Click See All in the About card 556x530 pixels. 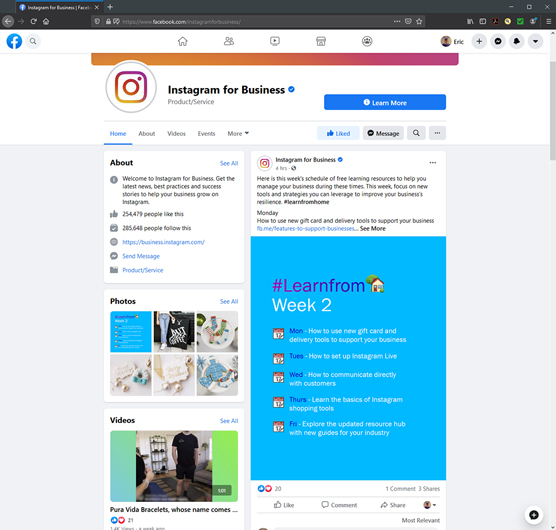(x=229, y=163)
